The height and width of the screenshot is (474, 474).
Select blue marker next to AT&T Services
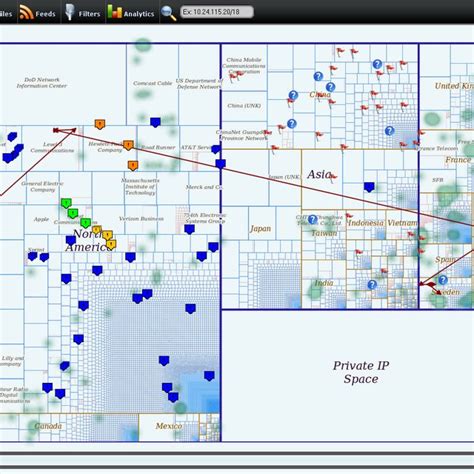[x=216, y=149]
